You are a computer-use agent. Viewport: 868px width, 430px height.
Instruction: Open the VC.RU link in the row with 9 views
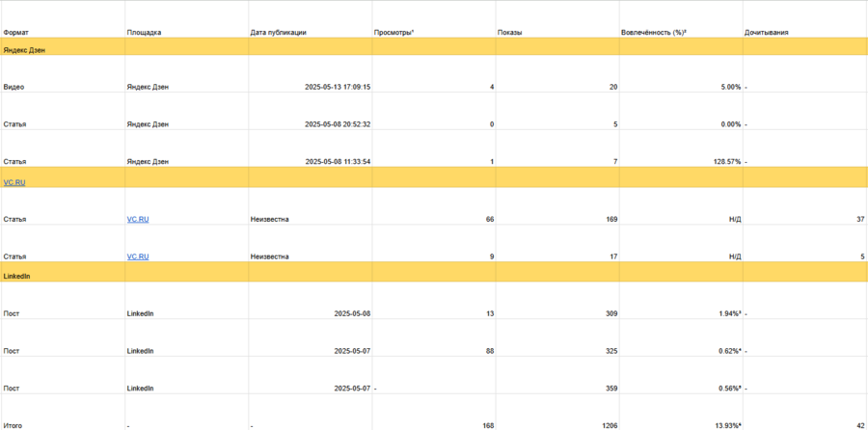coord(138,256)
